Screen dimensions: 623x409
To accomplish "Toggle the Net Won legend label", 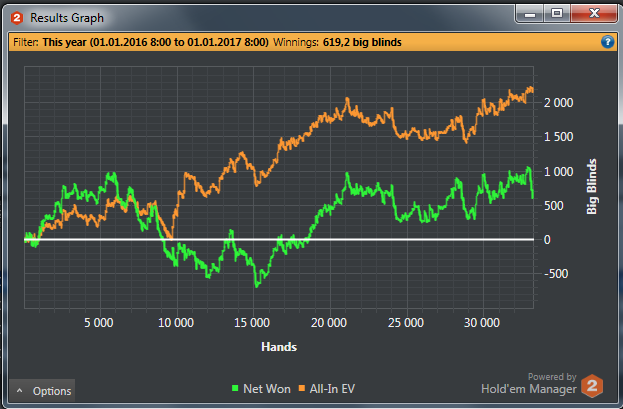I will coord(266,388).
